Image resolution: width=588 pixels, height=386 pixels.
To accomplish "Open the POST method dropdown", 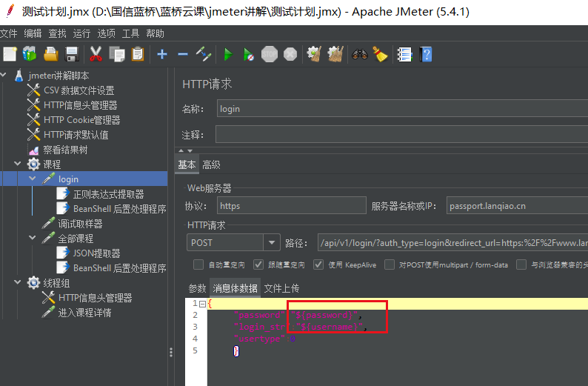I will pos(272,243).
